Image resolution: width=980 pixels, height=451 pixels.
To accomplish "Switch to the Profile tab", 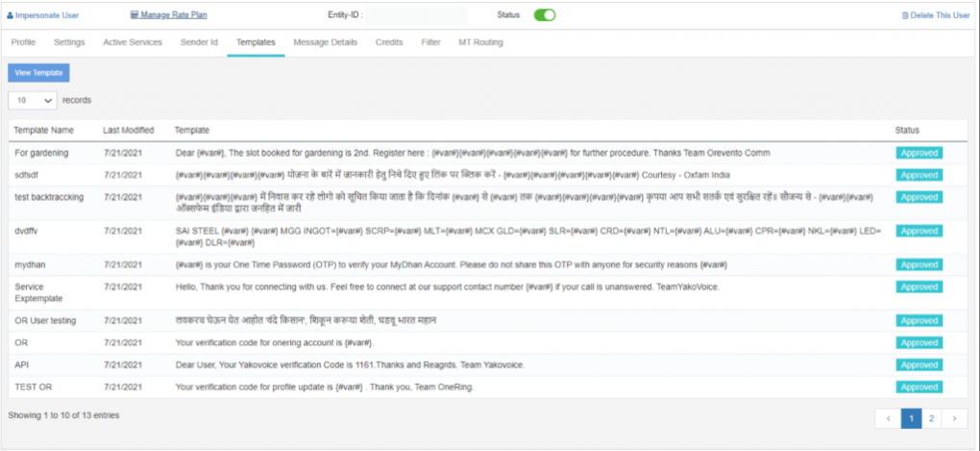I will pyautogui.click(x=23, y=42).
